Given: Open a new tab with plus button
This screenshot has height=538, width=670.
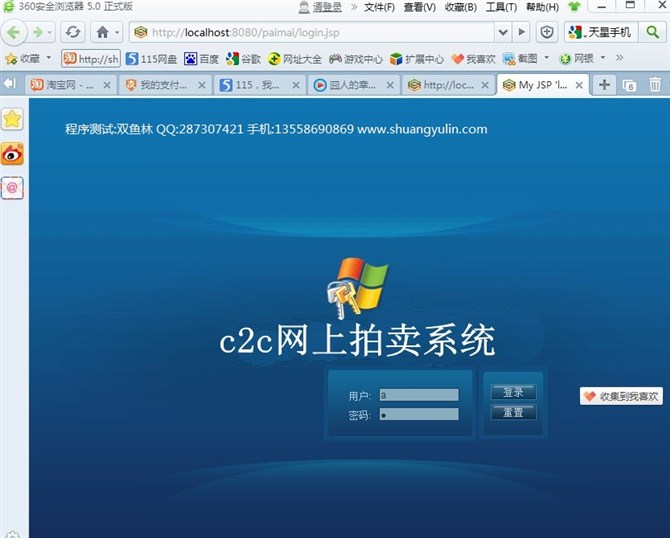Looking at the screenshot, I should coord(604,85).
